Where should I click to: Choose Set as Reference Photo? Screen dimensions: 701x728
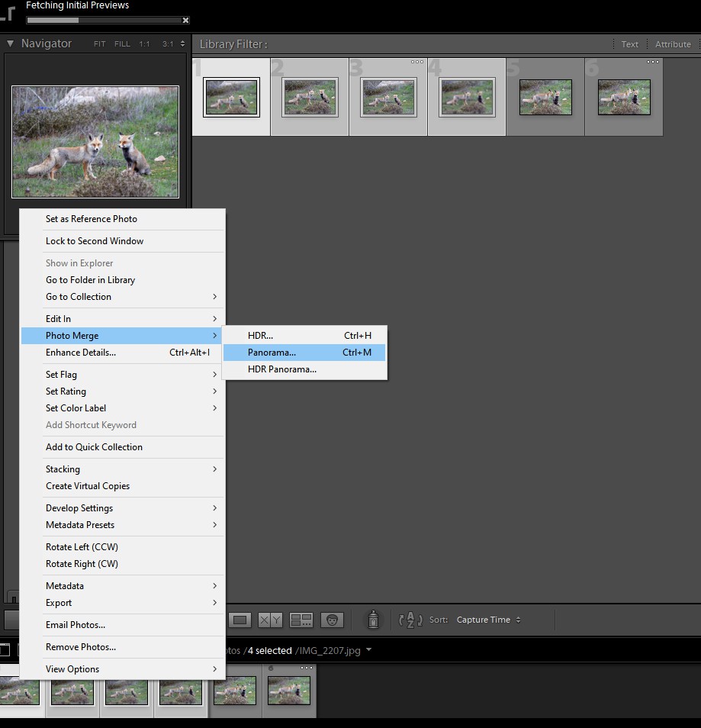(124, 219)
